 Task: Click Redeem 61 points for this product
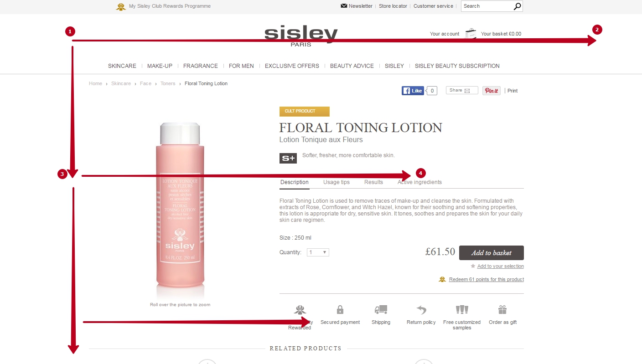(x=486, y=279)
